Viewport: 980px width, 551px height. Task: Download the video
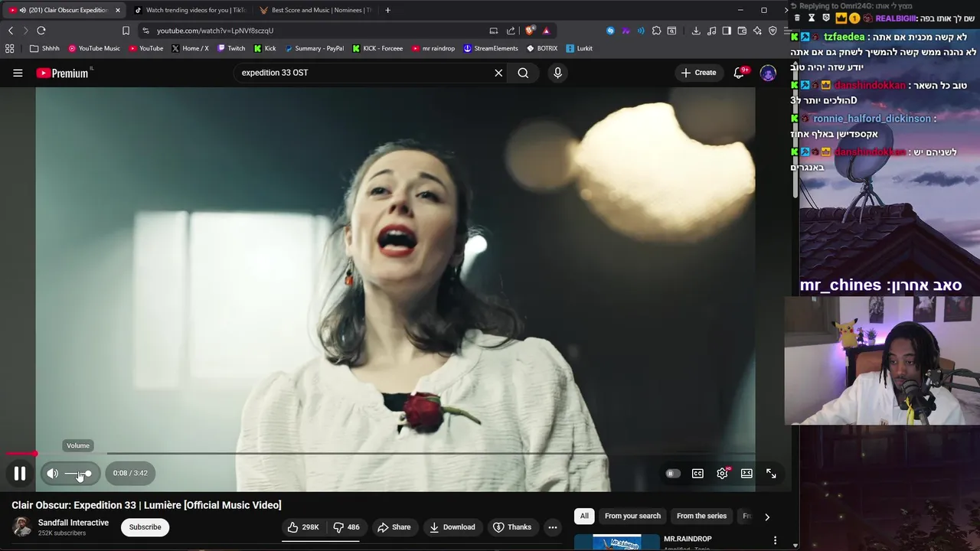(452, 527)
